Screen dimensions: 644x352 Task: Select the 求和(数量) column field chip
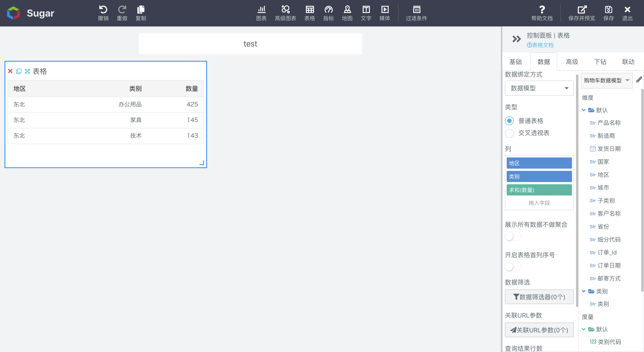[539, 190]
